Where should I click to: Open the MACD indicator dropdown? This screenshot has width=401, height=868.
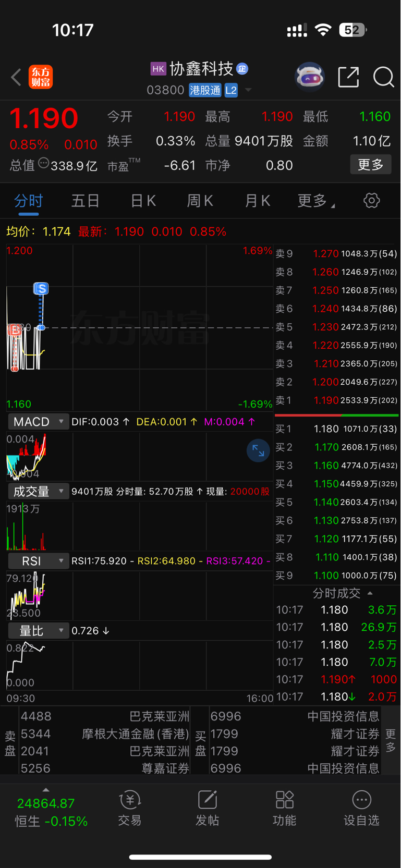38,422
